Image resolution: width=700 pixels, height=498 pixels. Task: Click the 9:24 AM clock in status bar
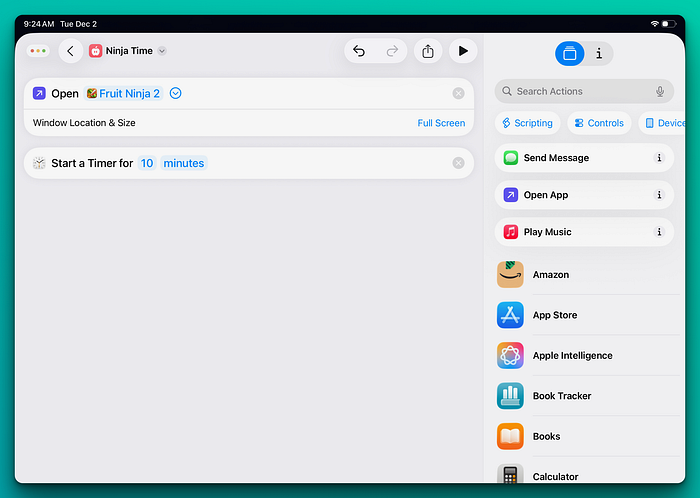(x=39, y=24)
